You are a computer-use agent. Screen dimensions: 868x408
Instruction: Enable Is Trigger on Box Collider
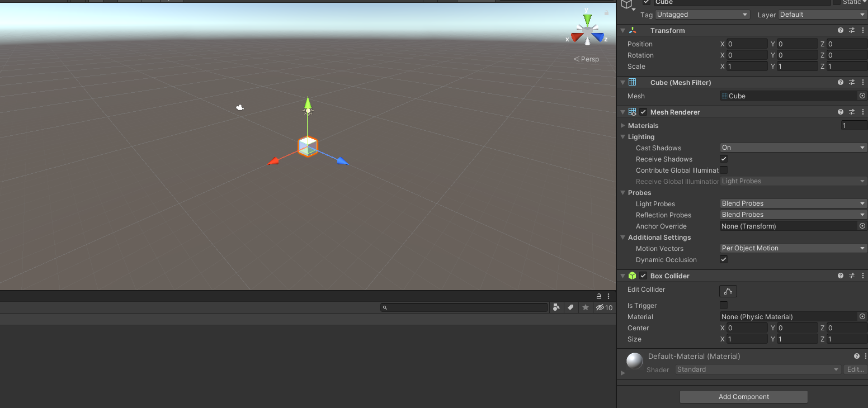pyautogui.click(x=724, y=306)
